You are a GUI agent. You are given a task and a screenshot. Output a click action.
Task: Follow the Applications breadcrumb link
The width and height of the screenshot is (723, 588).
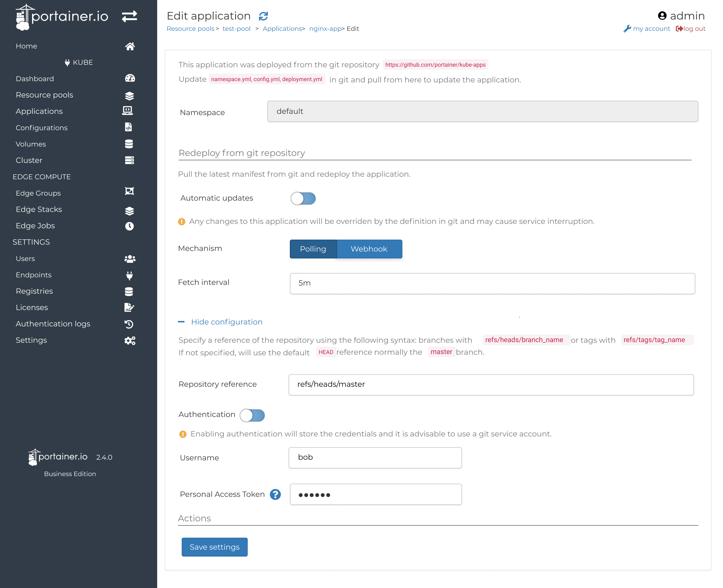click(282, 29)
